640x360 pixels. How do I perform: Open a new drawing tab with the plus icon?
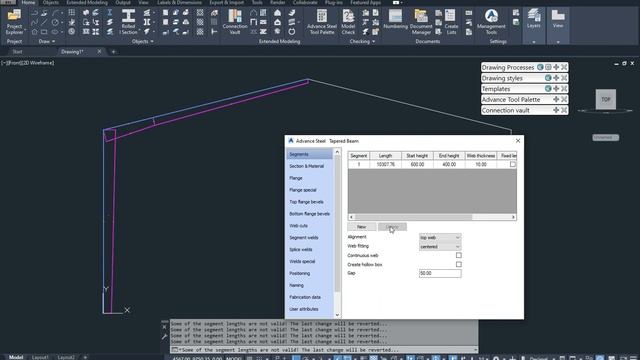[x=113, y=51]
